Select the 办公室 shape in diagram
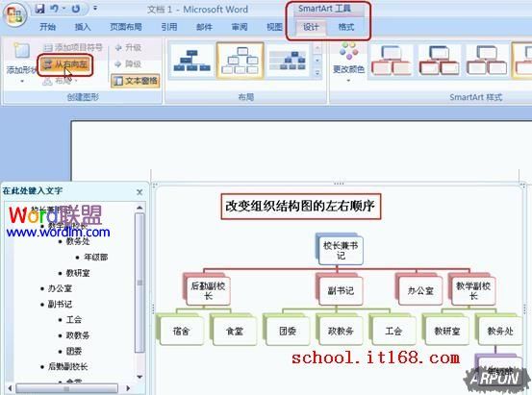Viewport: 532px width, 395px height. coord(420,290)
